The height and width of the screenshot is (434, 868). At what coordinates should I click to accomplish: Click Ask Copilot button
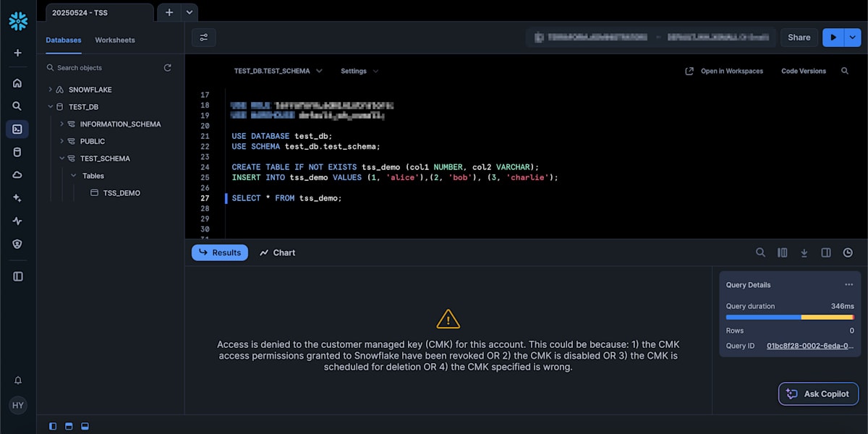[x=818, y=393]
